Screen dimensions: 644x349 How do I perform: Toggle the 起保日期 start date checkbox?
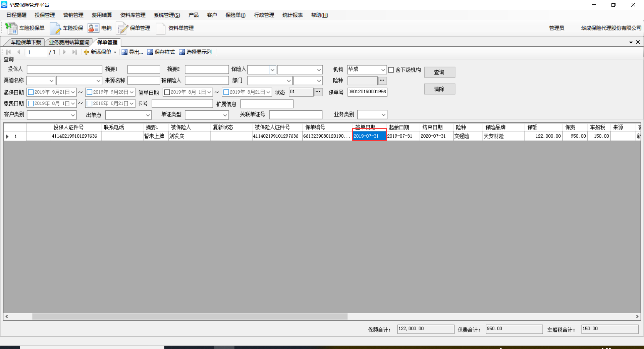pos(31,92)
